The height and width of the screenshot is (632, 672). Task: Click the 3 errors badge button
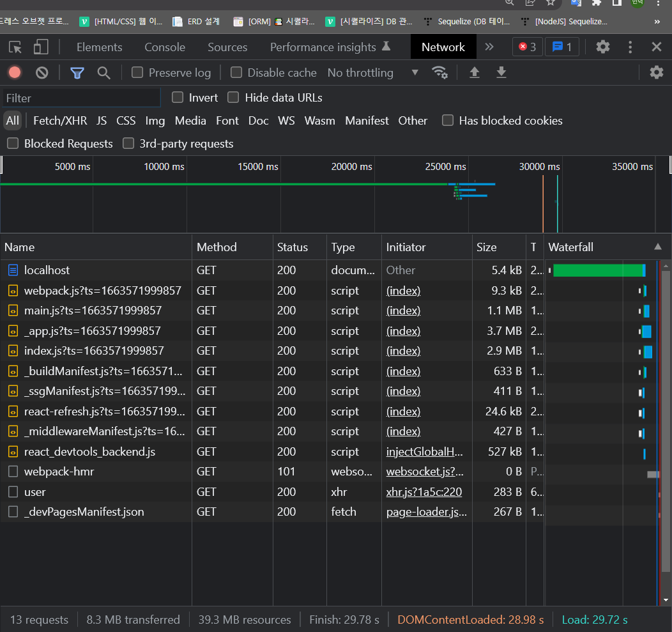(x=527, y=47)
